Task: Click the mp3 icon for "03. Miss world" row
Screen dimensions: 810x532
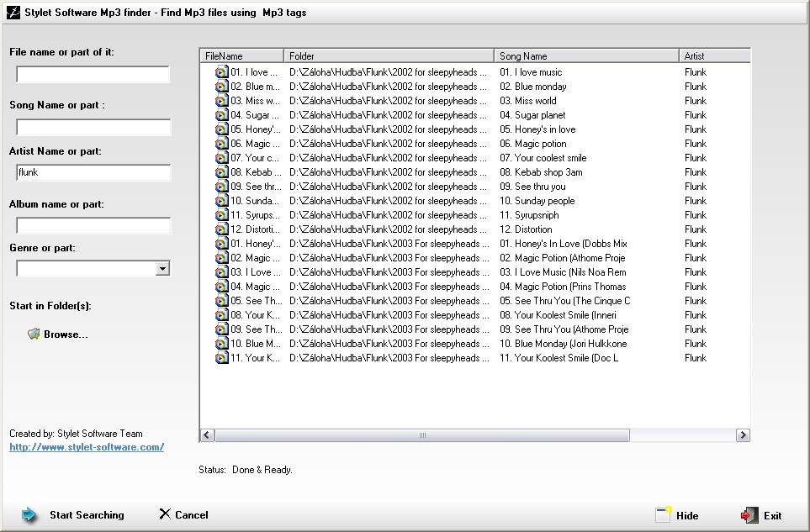Action: (x=221, y=101)
